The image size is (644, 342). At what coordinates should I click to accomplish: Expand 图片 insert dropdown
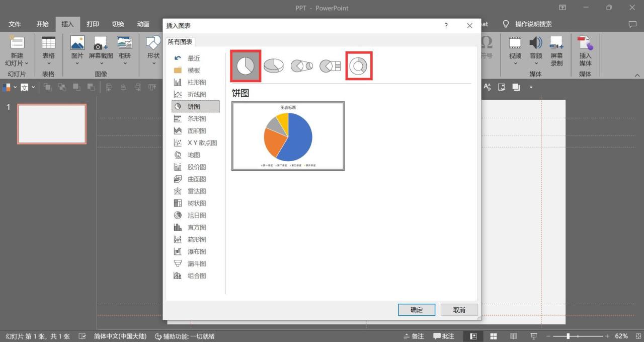pyautogui.click(x=77, y=63)
